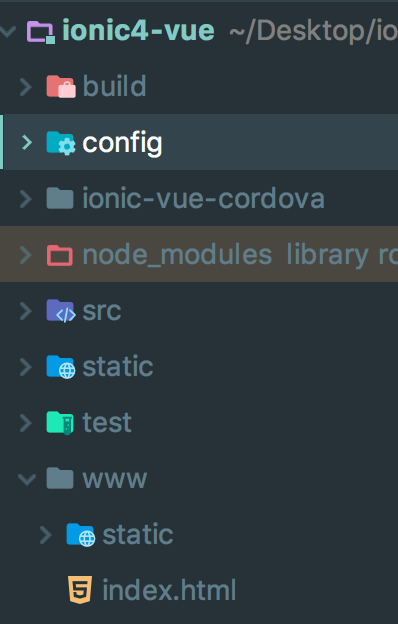Collapse the www folder chevron
This screenshot has width=398, height=624.
point(27,479)
